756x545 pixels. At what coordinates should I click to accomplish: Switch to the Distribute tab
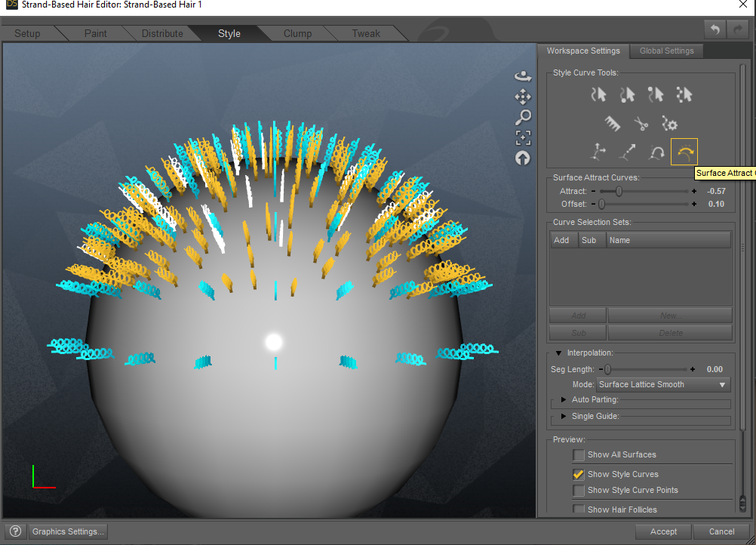[x=162, y=33]
